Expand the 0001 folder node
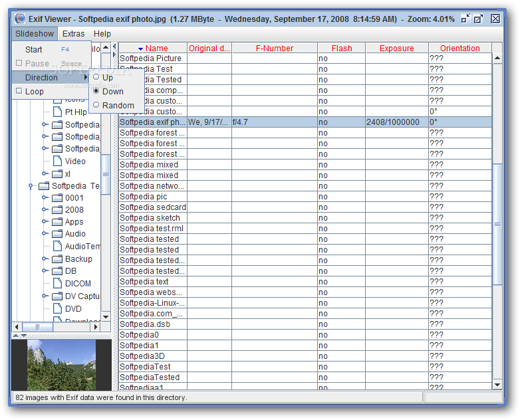This screenshot has width=520, height=420. coord(45,197)
